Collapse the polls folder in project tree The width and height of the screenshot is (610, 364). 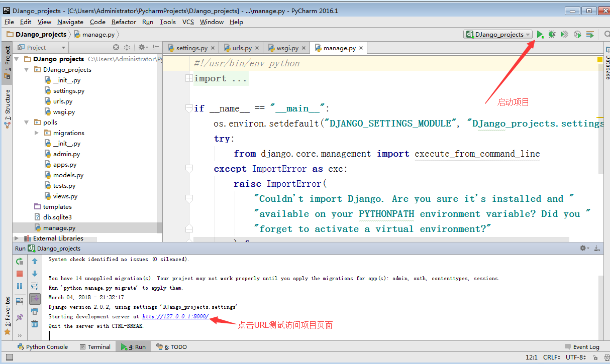(27, 123)
